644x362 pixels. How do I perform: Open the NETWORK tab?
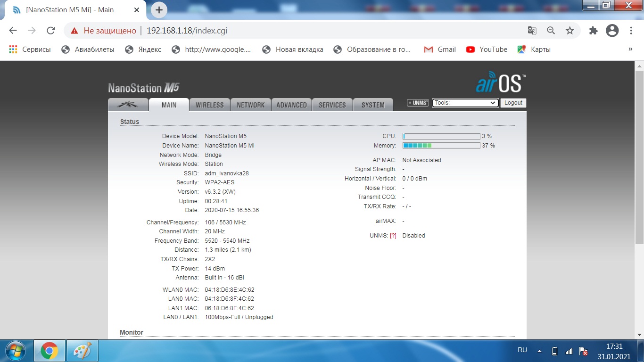[x=251, y=105]
